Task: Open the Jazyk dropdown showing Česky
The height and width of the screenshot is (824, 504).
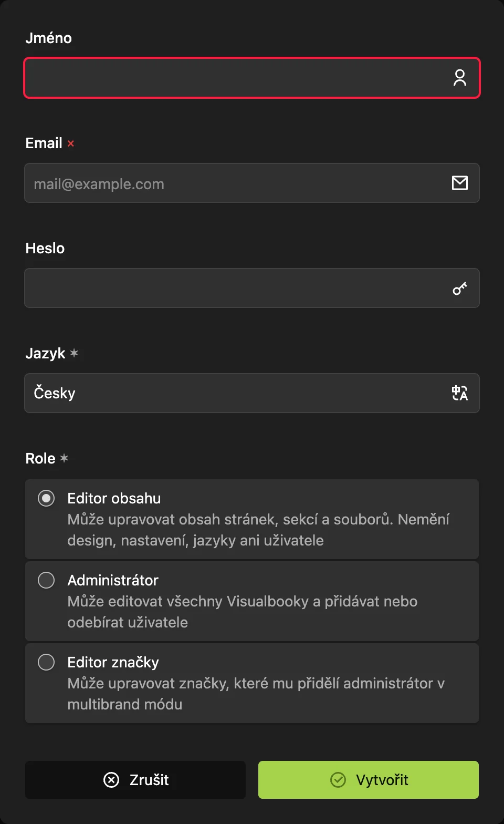Action: click(252, 393)
